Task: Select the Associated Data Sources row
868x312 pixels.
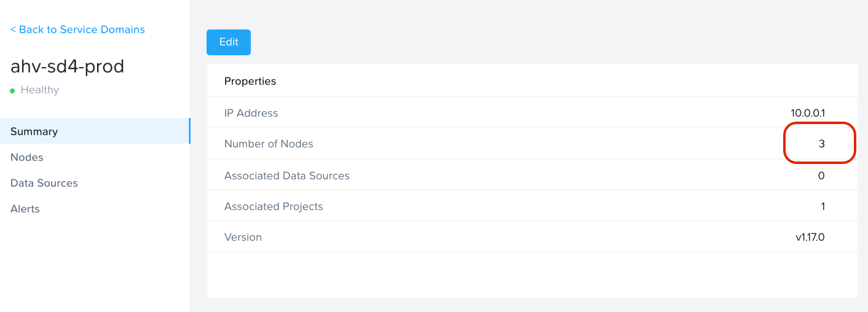Action: (x=532, y=176)
